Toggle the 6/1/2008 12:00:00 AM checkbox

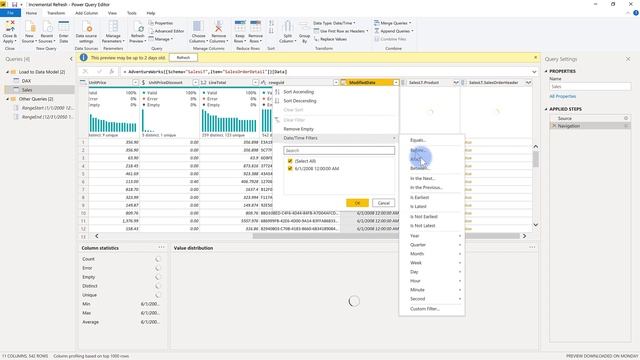(290, 169)
